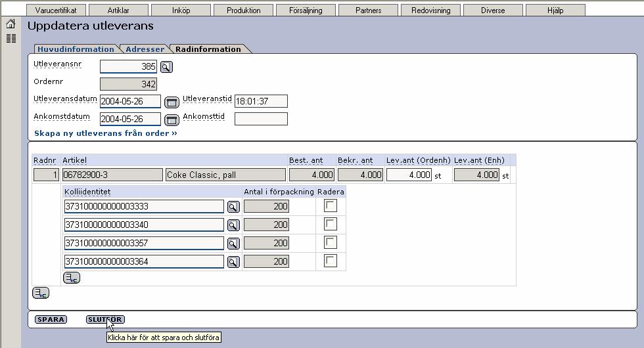Click the SLUTFÖR button

105,319
